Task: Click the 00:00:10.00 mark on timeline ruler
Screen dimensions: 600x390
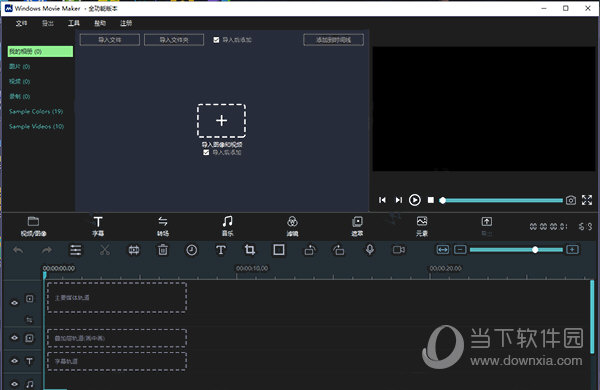Action: click(252, 268)
